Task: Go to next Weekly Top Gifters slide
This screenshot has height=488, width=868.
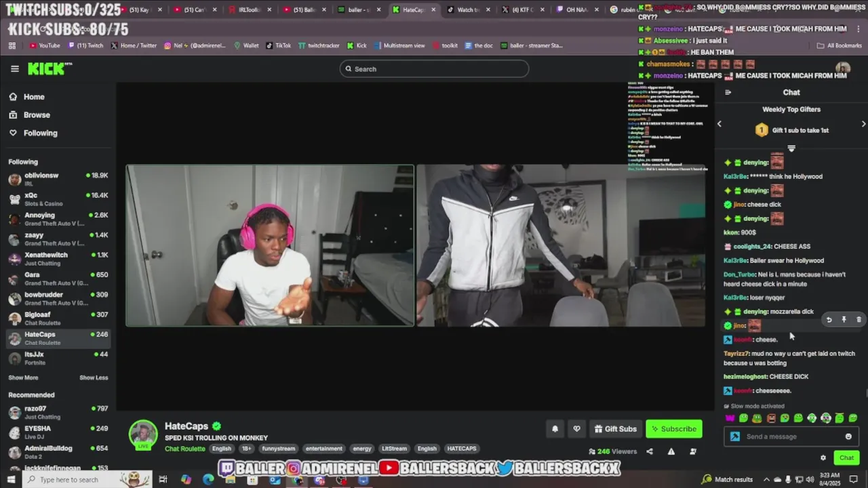Action: pyautogui.click(x=863, y=124)
